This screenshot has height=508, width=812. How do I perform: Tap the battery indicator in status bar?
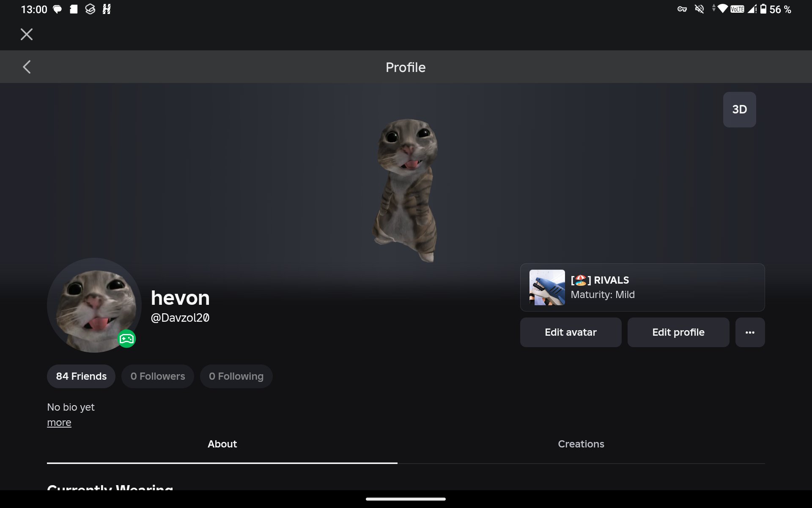pyautogui.click(x=763, y=9)
